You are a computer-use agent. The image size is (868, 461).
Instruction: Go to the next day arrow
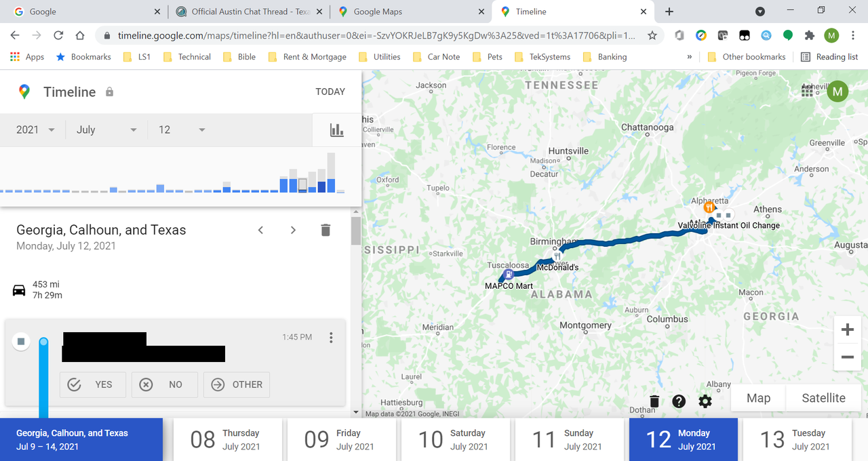293,230
